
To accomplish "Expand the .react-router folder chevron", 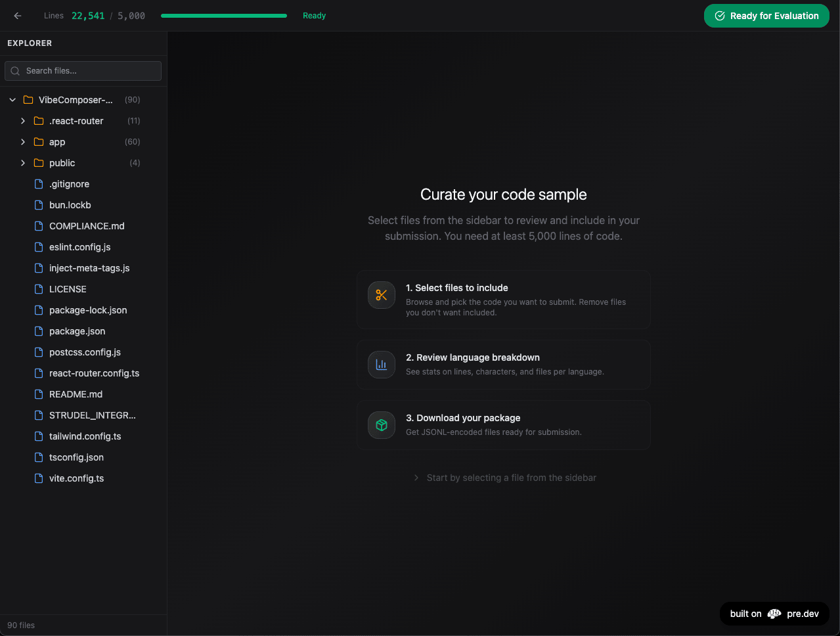I will pos(23,121).
